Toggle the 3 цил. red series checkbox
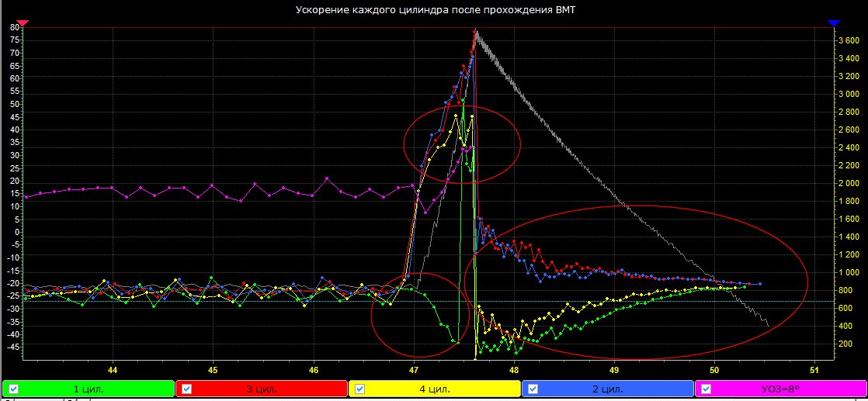This screenshot has width=868, height=401. 187,389
